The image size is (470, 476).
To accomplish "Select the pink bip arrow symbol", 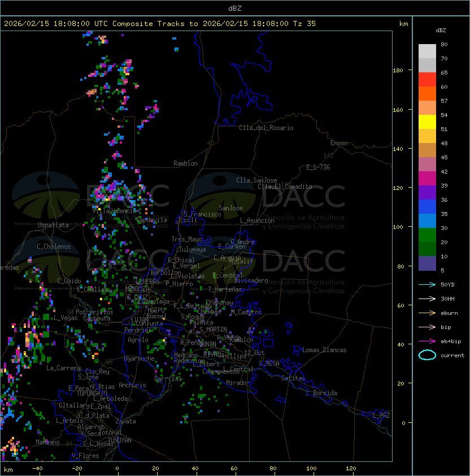I will click(427, 327).
